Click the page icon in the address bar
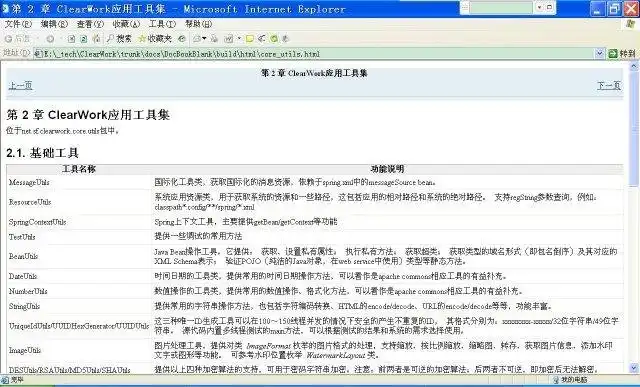This screenshot has height=387, width=640. 38,53
